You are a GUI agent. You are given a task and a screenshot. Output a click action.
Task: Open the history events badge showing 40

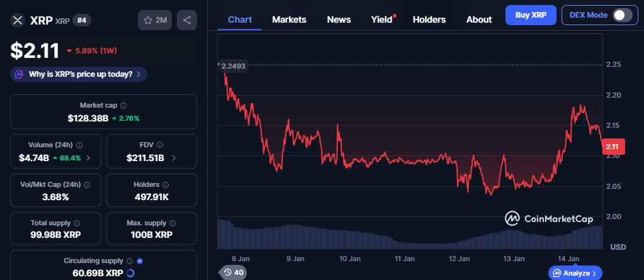click(234, 272)
